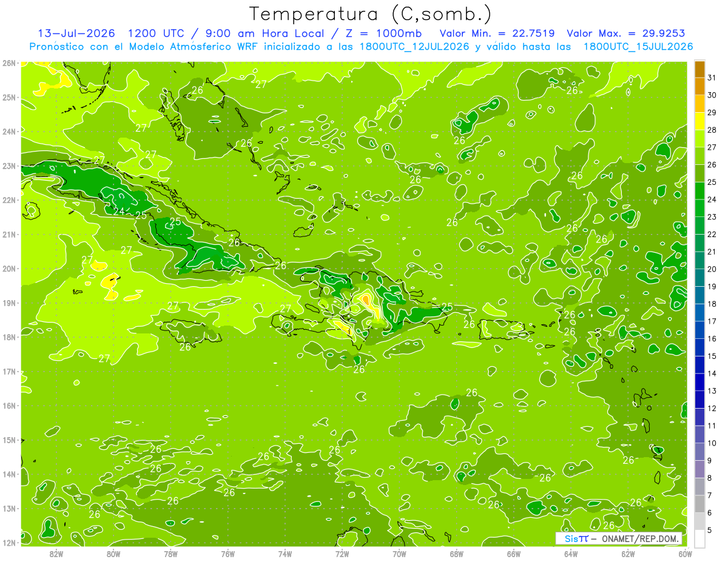Click the "1800UTC_12JUL2026" initialization timestamp
The image size is (728, 562).
414,47
